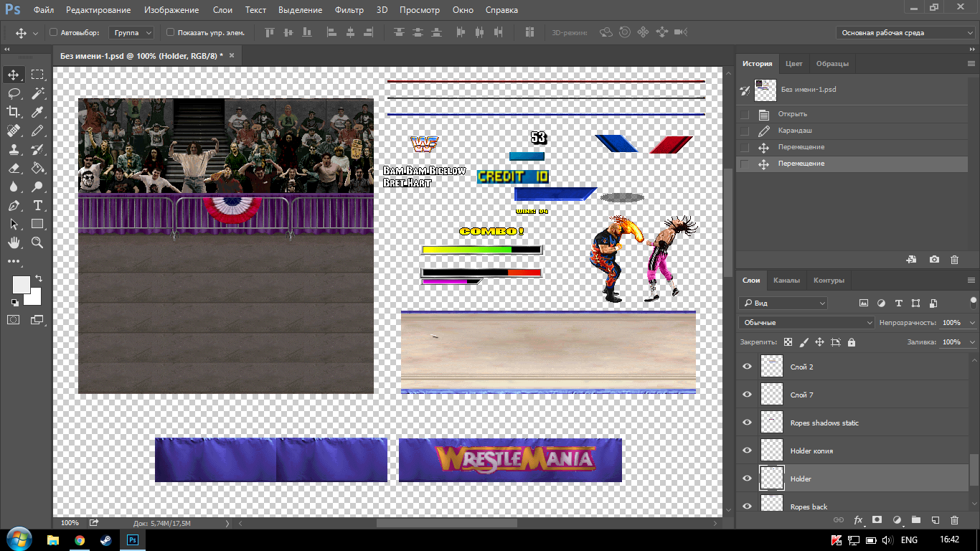Hide the Слой 7 layer
980x551 pixels.
point(747,395)
